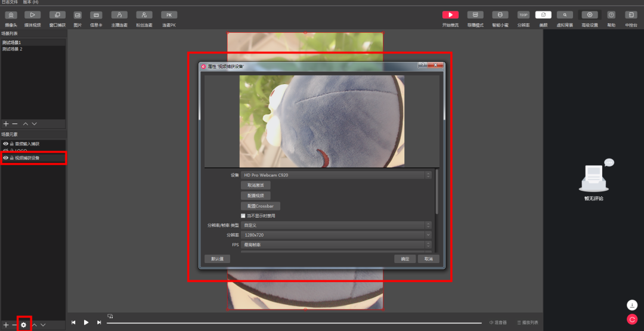
Task: Enable the 当不显示时禁用 checkbox
Action: (243, 216)
